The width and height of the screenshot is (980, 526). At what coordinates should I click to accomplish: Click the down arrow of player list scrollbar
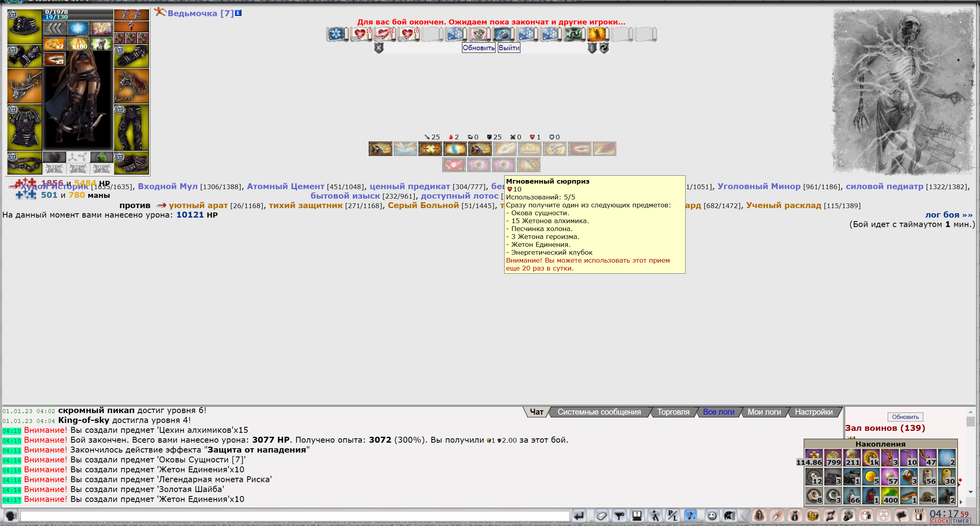click(x=971, y=492)
